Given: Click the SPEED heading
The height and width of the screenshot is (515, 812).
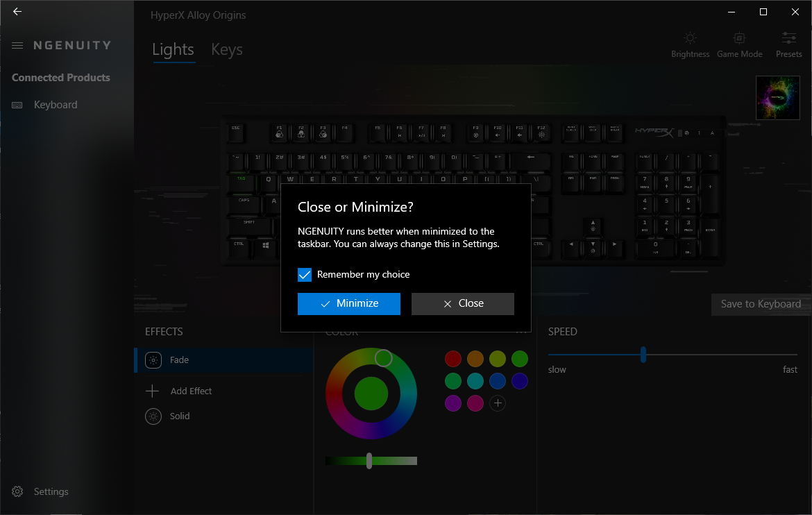Looking at the screenshot, I should tap(563, 332).
